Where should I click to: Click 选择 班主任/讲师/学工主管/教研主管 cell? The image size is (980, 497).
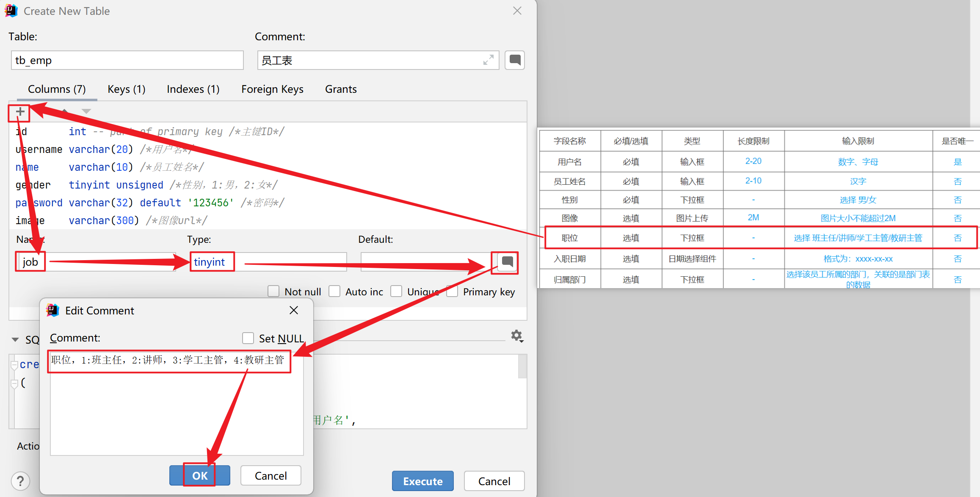tap(858, 238)
